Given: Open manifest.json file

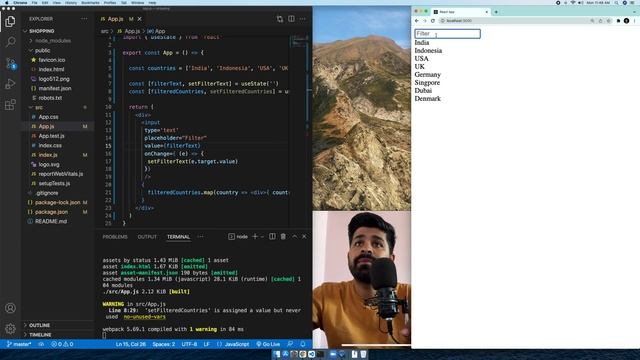Looking at the screenshot, I should click(55, 88).
